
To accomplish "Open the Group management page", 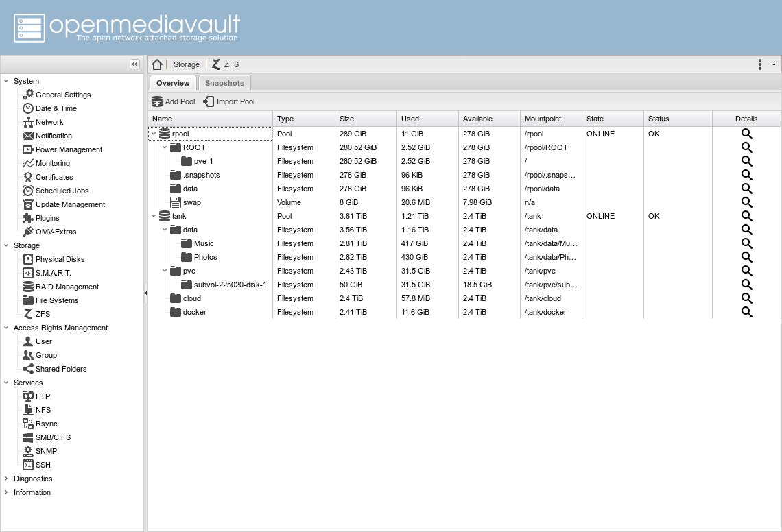I will pos(46,355).
